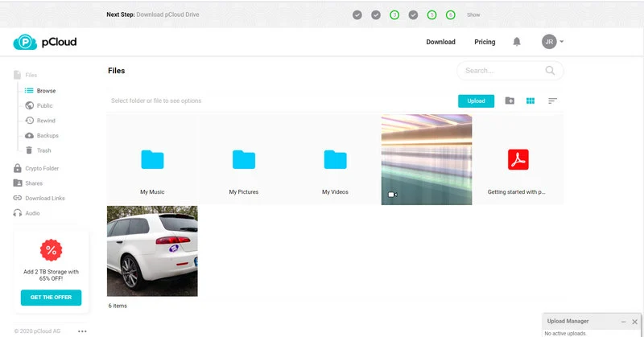
Task: Click the fourth step checkmark
Action: pyautogui.click(x=413, y=14)
